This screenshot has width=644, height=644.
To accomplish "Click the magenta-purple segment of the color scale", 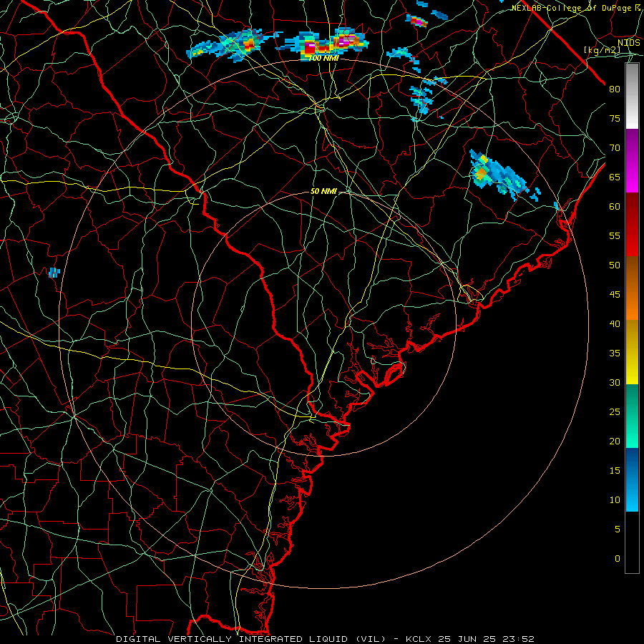I will coord(632,160).
